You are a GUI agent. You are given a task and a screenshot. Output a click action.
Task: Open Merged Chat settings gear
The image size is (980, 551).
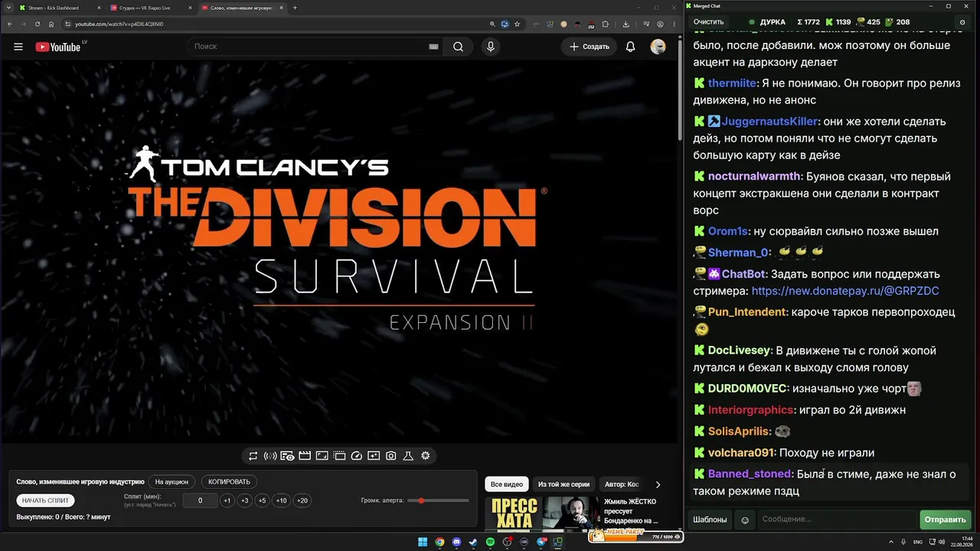pos(962,22)
